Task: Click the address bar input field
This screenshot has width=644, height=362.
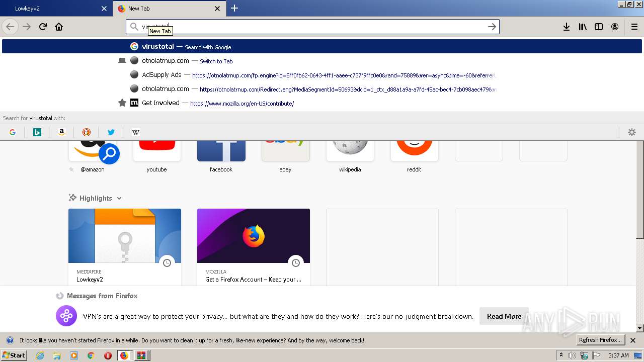Action: click(312, 27)
